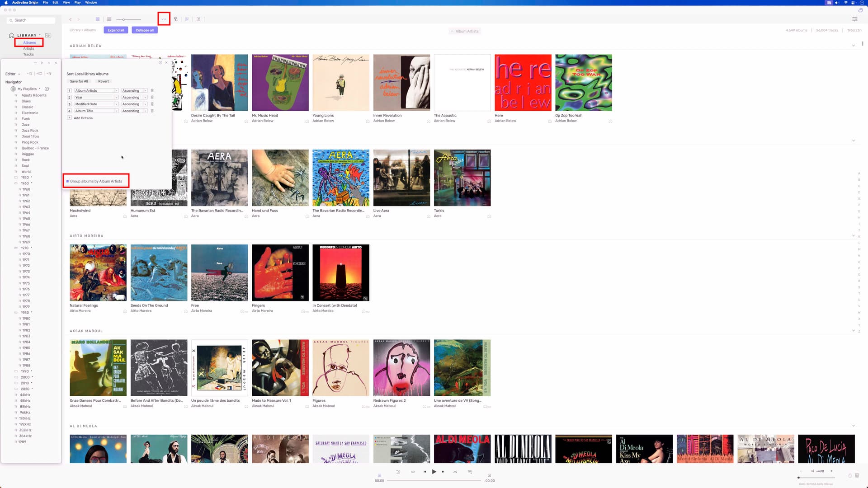Click the Collapse all button
Image resolution: width=868 pixels, height=488 pixels.
145,30
